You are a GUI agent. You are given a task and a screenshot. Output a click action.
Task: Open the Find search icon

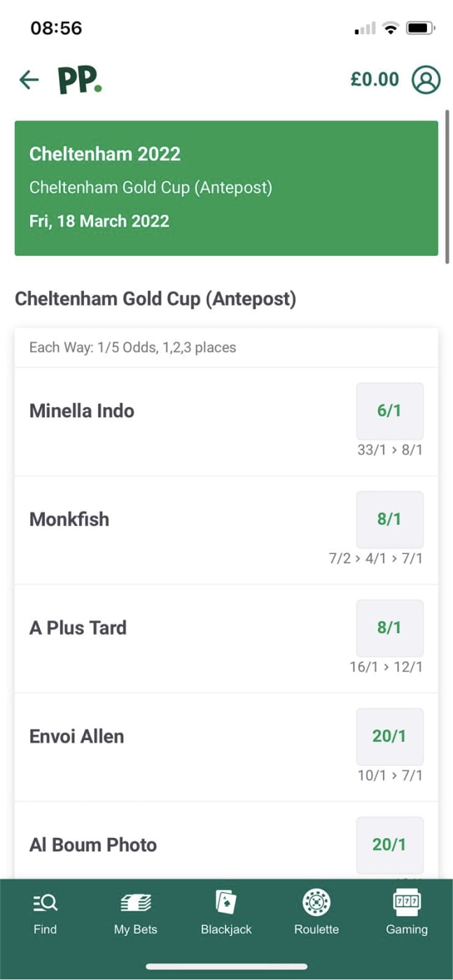(x=45, y=908)
